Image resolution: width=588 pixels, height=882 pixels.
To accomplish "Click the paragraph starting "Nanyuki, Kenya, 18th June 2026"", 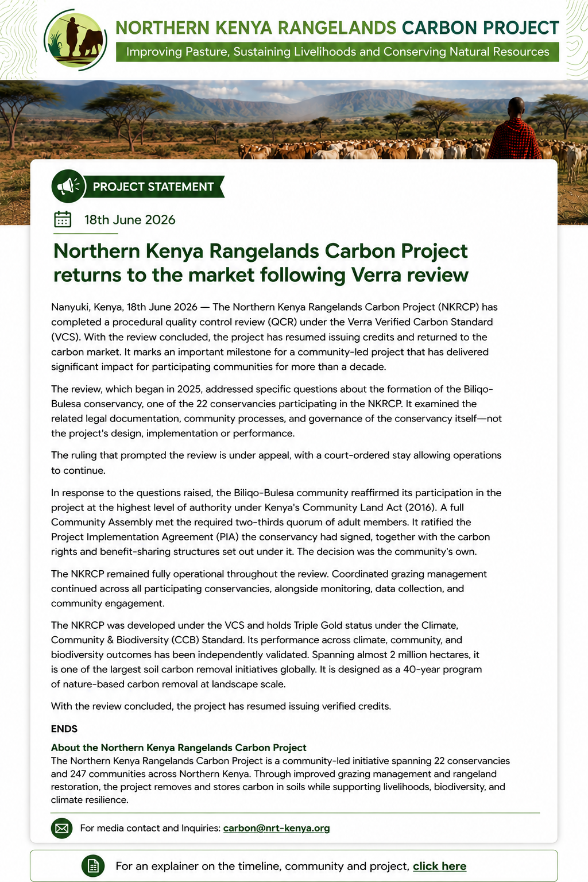I will [274, 336].
